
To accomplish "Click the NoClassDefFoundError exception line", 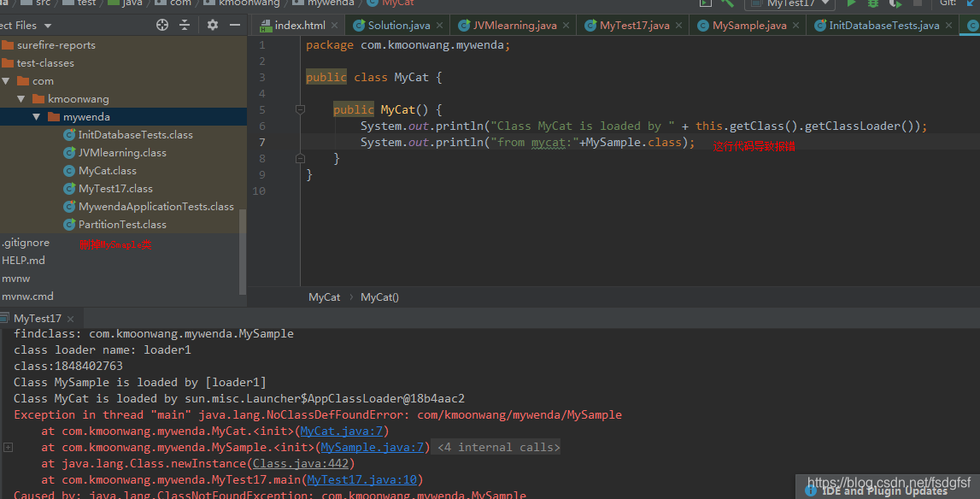I will 318,414.
